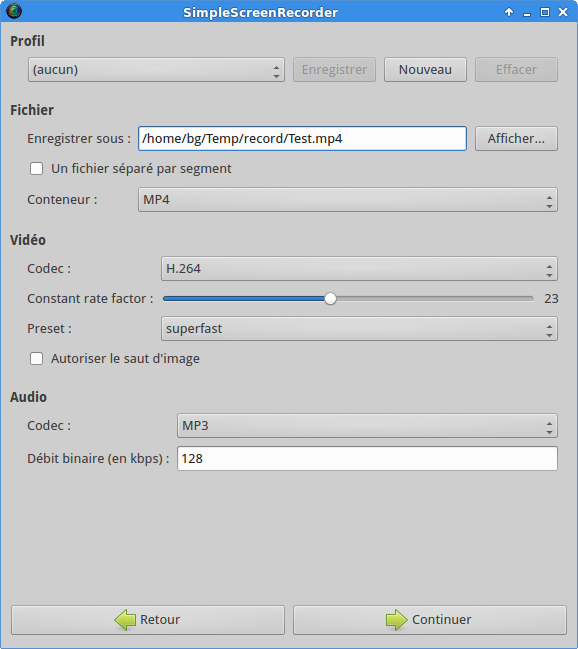The image size is (578, 649).
Task: Click the Continuer button
Action: (430, 620)
